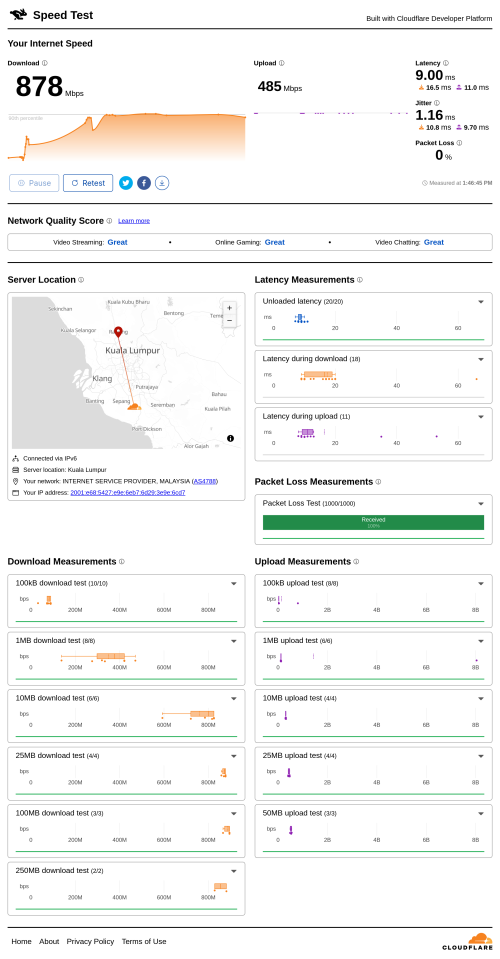The image size is (500, 959).
Task: Collapse 10MB download test panel
Action: pos(233,698)
